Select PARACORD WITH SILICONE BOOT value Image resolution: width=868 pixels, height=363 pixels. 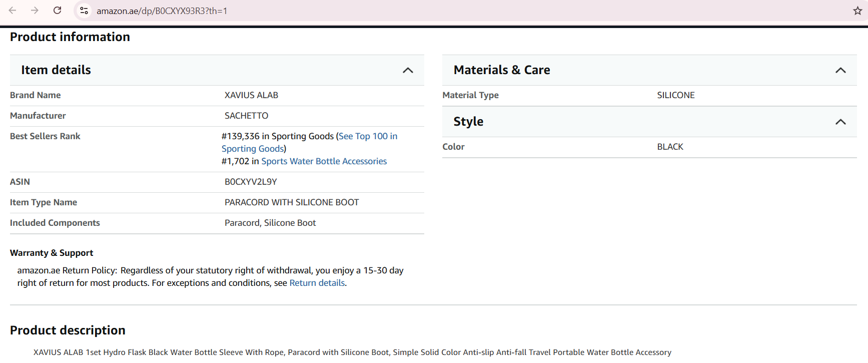click(292, 202)
